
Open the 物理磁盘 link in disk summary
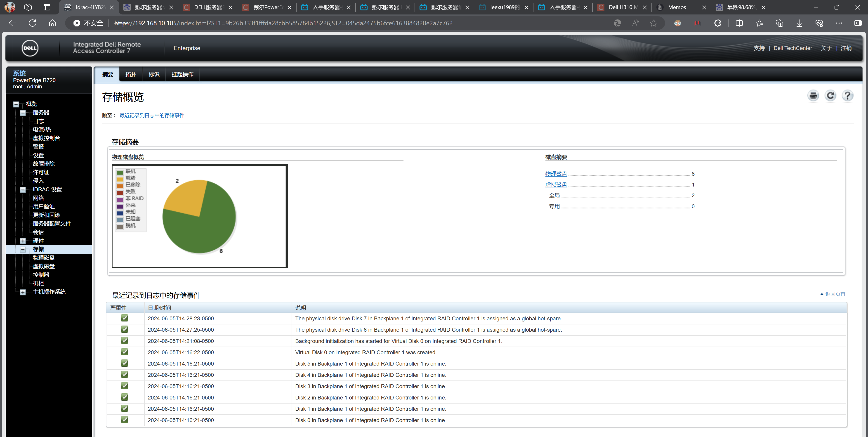point(556,174)
